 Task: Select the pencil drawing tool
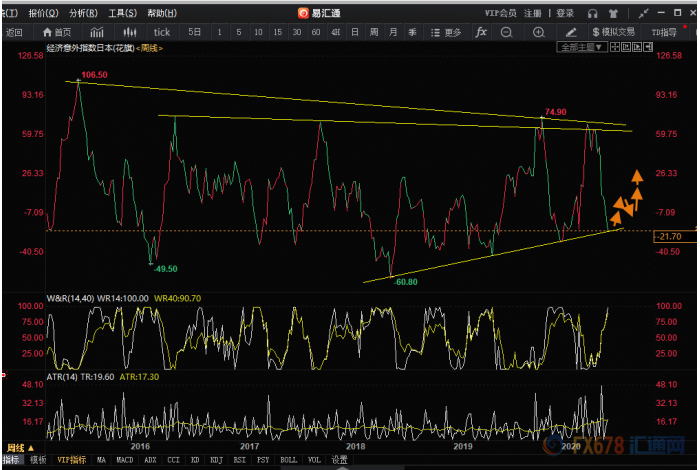(569, 32)
